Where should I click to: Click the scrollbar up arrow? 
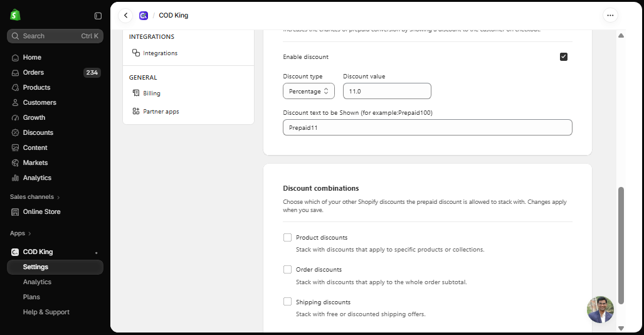621,36
